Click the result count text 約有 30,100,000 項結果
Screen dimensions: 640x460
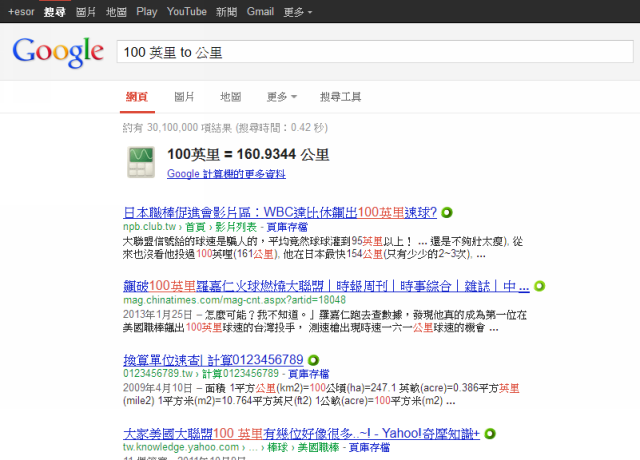[x=178, y=128]
